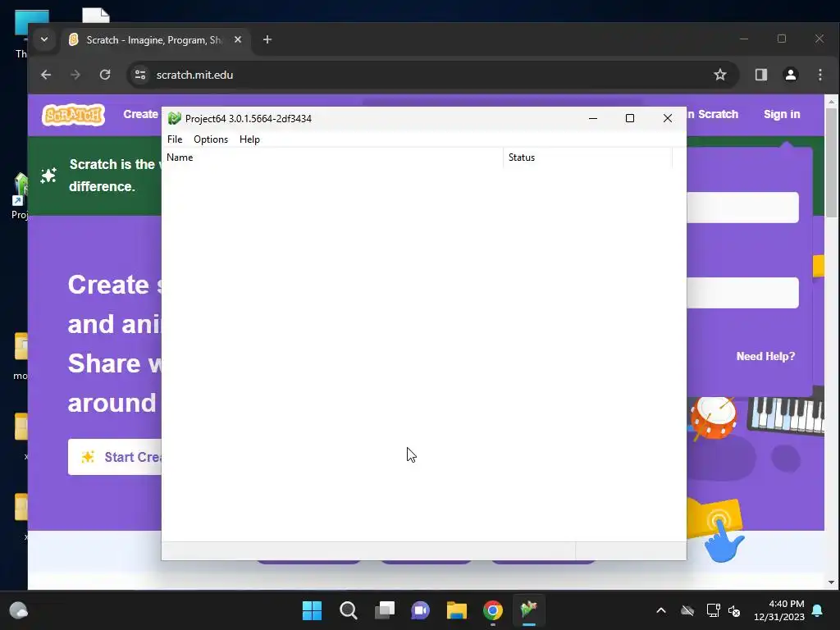The width and height of the screenshot is (840, 630).
Task: Sort ROM list by Status column
Action: tap(587, 157)
